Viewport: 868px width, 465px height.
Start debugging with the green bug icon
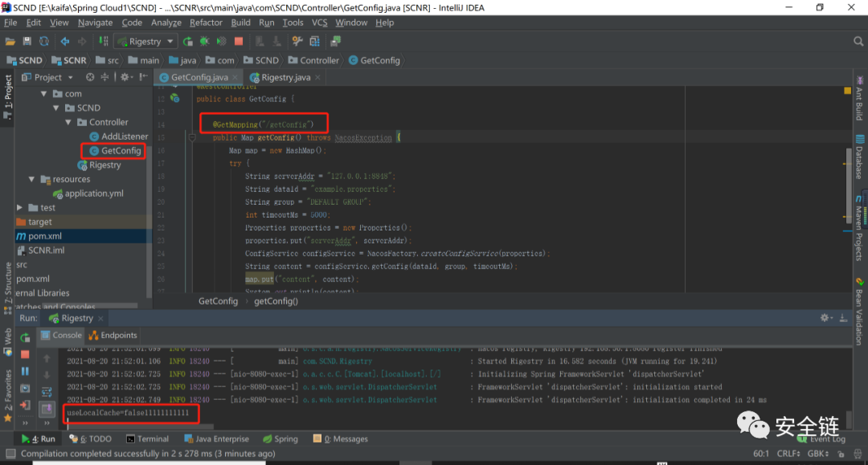(205, 42)
